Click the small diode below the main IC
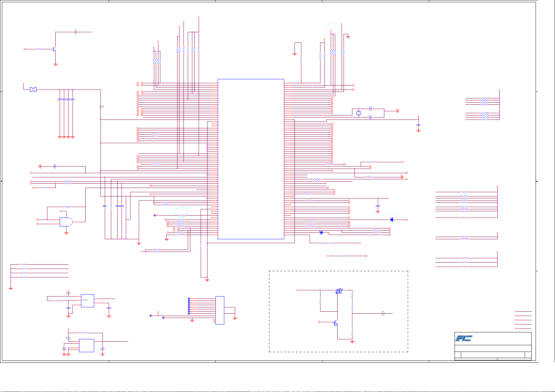 pyautogui.click(x=321, y=233)
